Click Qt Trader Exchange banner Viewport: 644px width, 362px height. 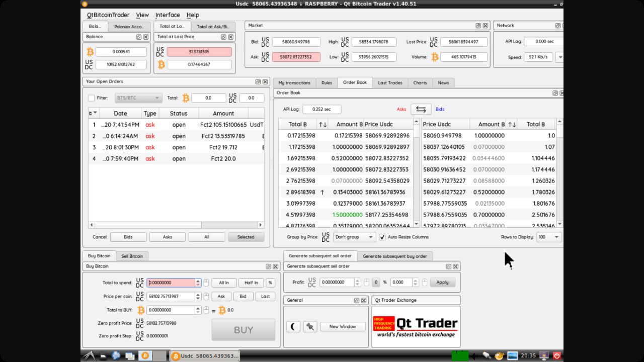[416, 327]
